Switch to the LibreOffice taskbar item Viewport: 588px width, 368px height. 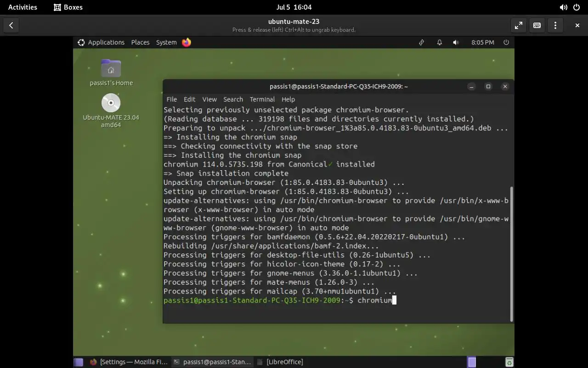tap(280, 362)
